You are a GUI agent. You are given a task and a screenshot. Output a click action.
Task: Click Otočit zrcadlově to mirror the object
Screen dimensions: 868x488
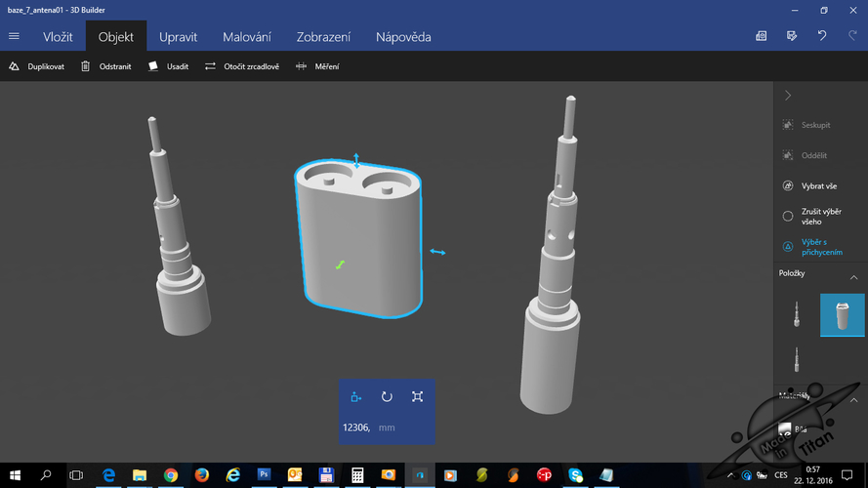242,66
